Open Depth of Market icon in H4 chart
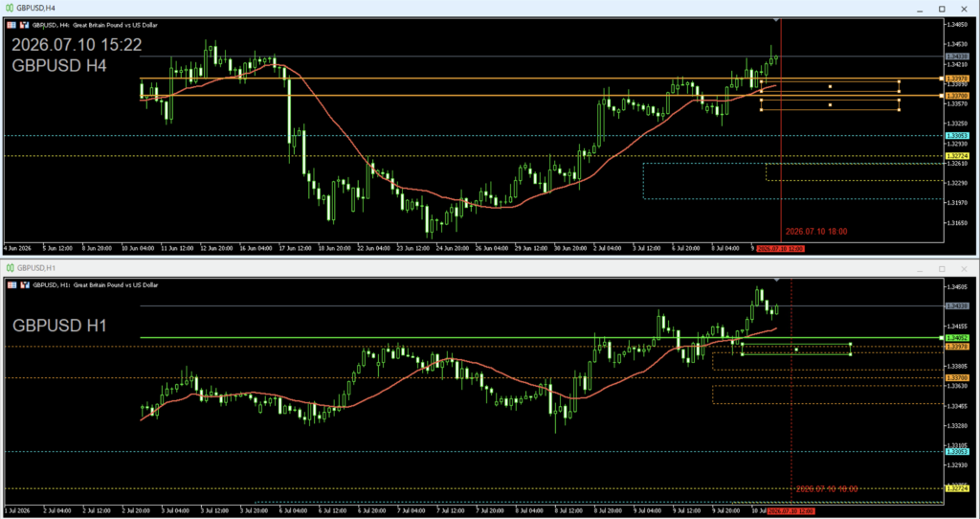 [12, 25]
